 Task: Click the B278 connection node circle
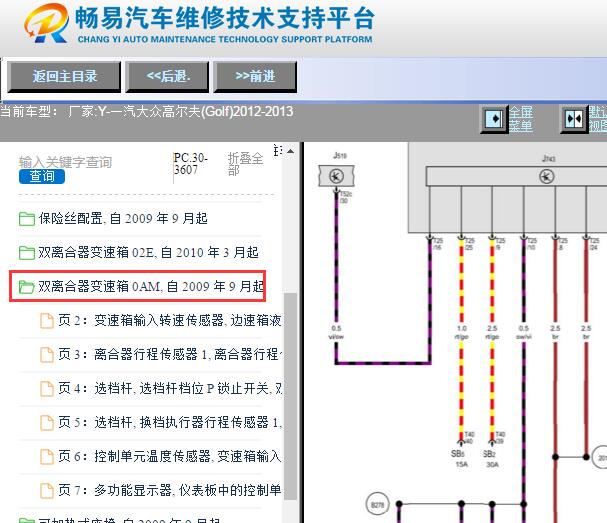pos(377,504)
